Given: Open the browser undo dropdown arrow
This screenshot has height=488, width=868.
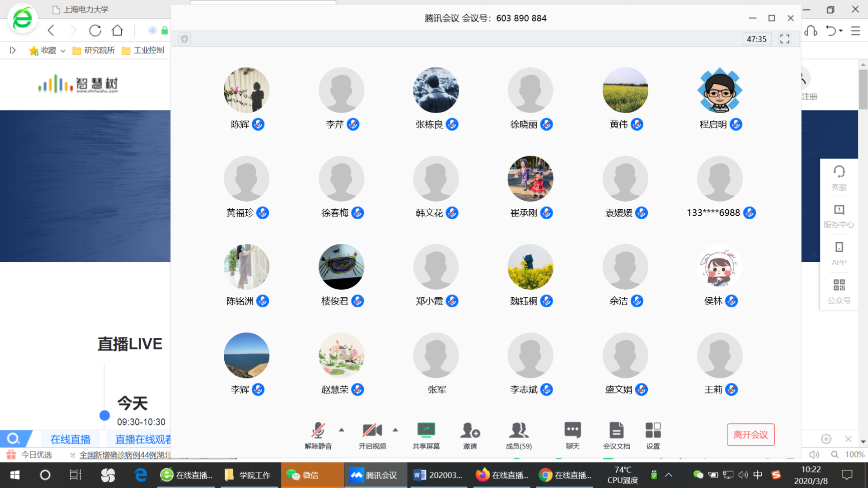Looking at the screenshot, I should point(841,31).
